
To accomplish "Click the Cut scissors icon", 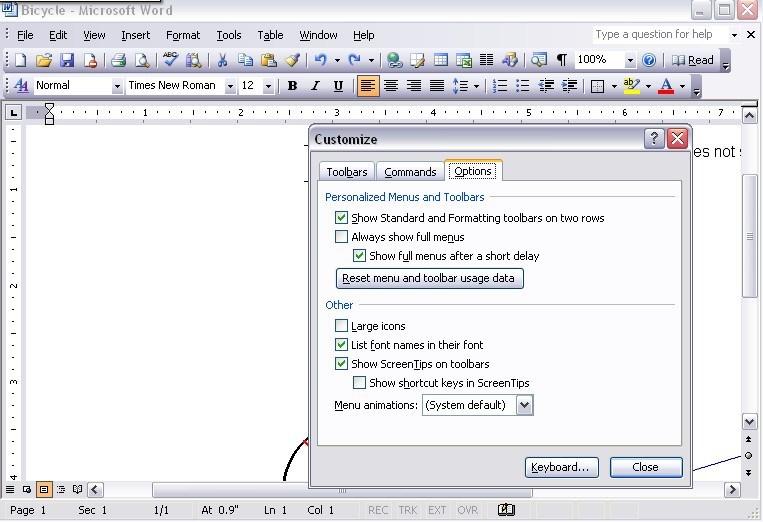I will point(222,60).
